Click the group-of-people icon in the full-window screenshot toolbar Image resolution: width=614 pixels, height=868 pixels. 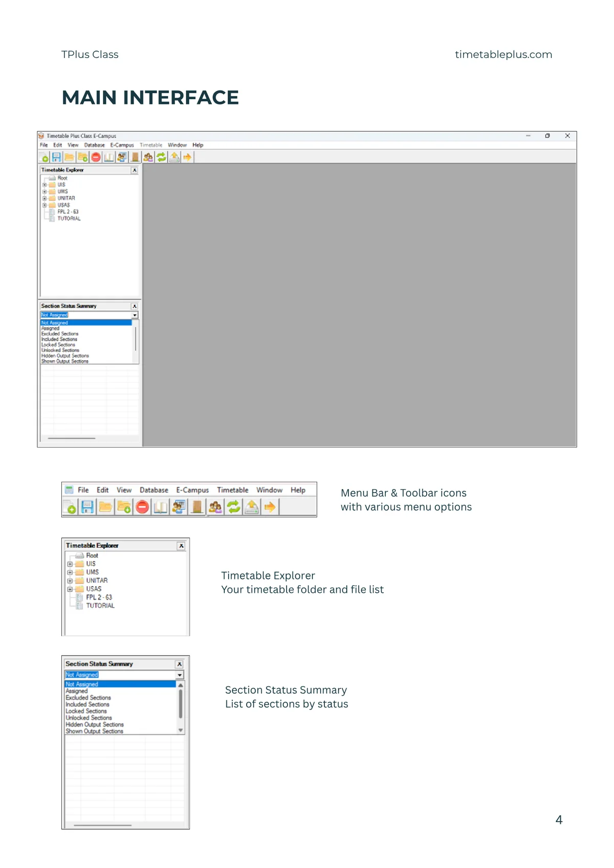click(148, 157)
